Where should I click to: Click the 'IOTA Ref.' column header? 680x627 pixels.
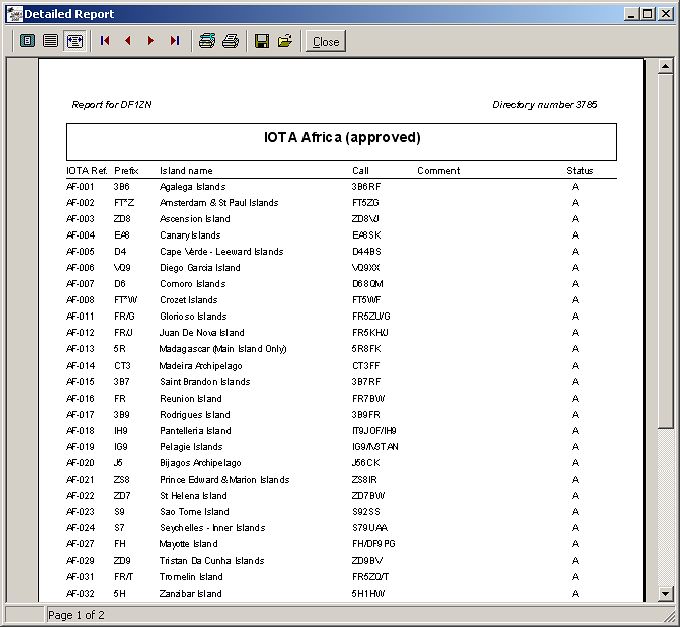point(87,170)
